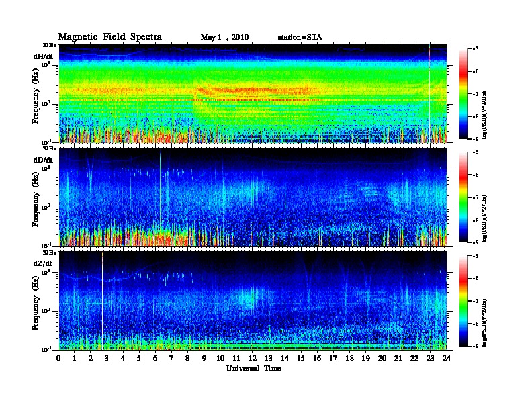Click hour 16 on the time axis
Viewport: 532px width, 411px height.
coord(317,359)
